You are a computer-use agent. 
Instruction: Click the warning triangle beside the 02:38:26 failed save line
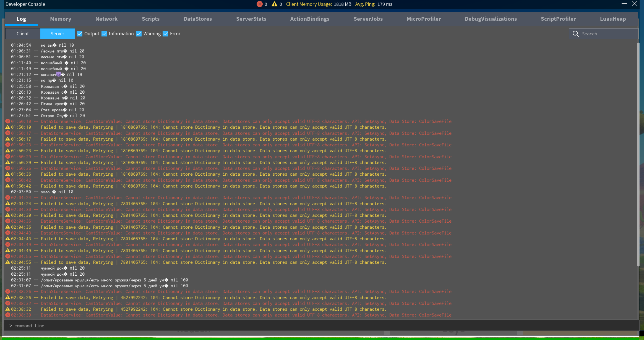pyautogui.click(x=7, y=297)
